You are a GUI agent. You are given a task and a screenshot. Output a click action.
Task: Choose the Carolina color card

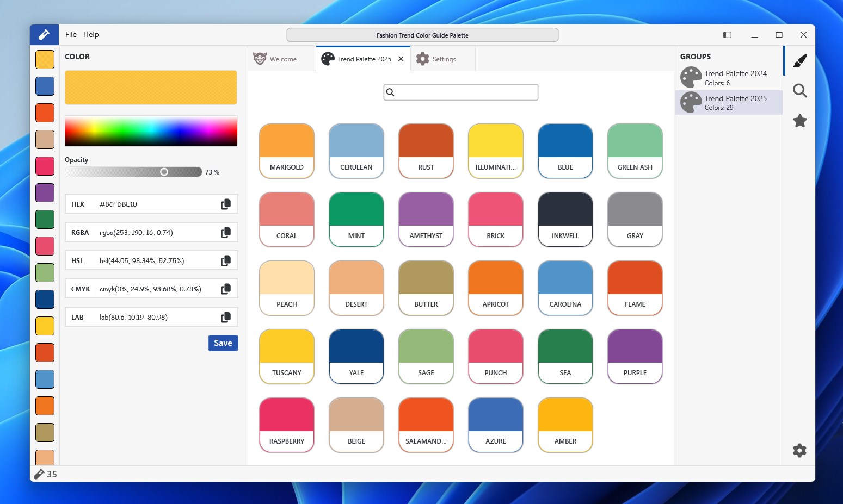click(x=565, y=288)
